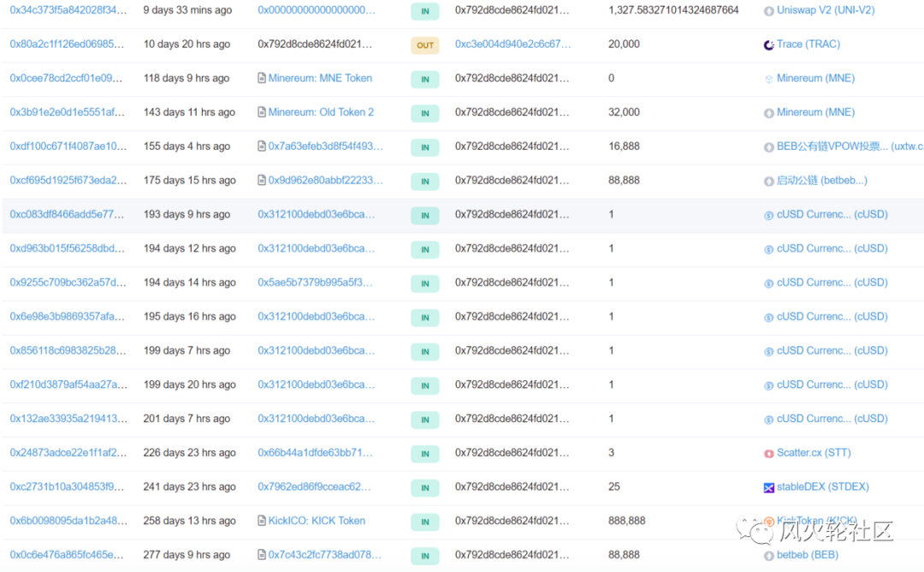The height and width of the screenshot is (572, 924).
Task: Open transaction hash 0xc2731b10a304853f9
Action: 67,486
